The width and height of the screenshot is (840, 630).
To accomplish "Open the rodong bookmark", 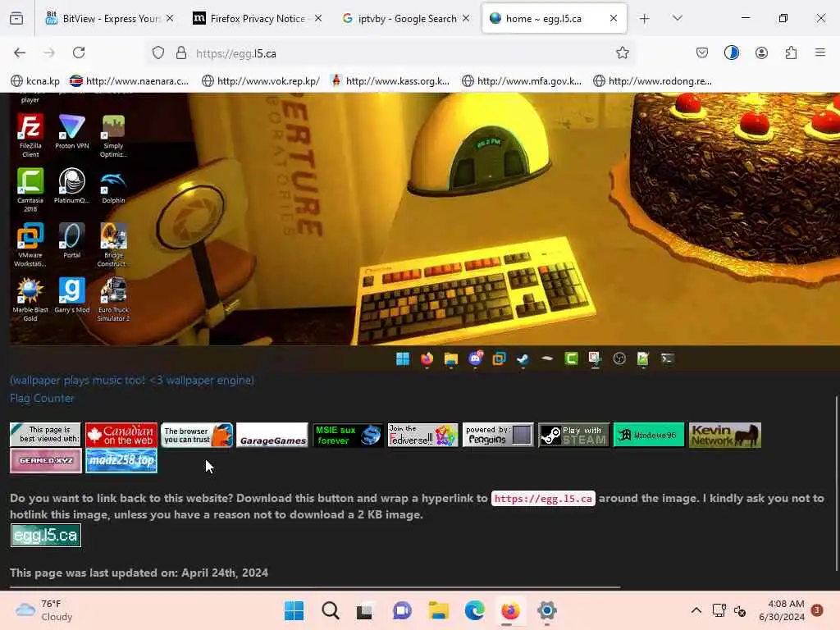I will [652, 81].
